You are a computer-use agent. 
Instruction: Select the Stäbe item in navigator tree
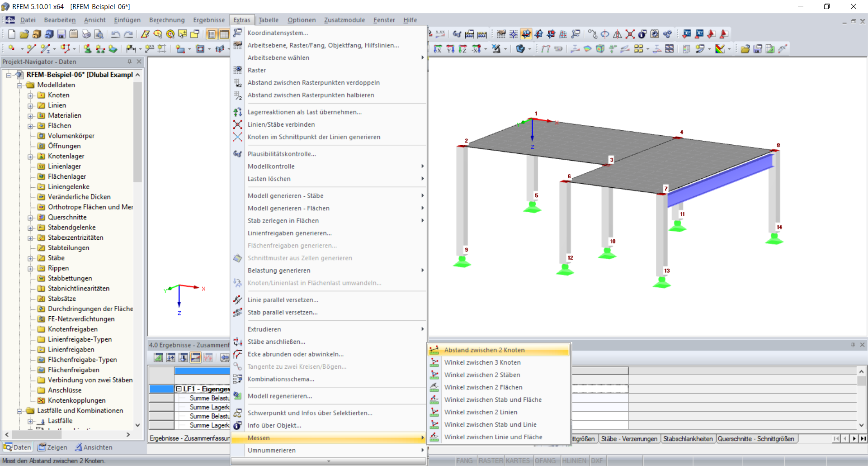click(56, 258)
